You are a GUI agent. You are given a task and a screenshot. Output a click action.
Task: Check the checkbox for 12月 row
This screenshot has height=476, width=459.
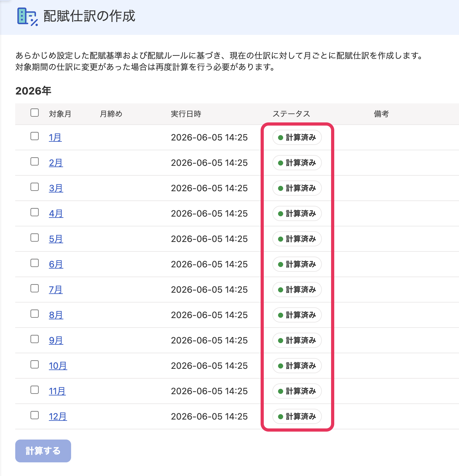pos(35,415)
